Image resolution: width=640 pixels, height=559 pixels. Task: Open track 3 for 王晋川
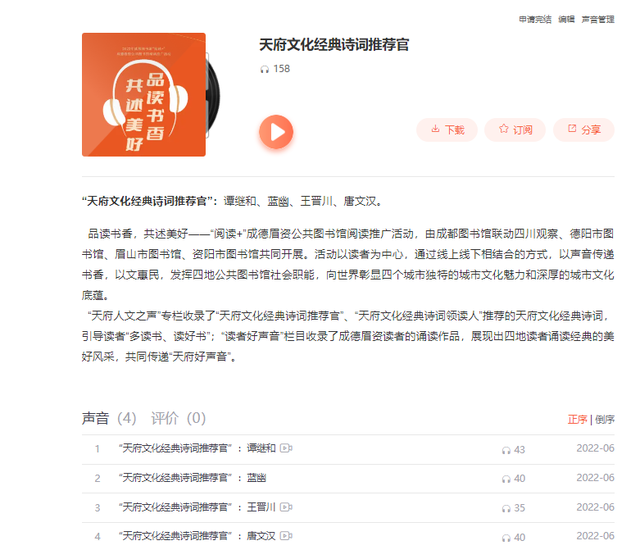coord(197,507)
